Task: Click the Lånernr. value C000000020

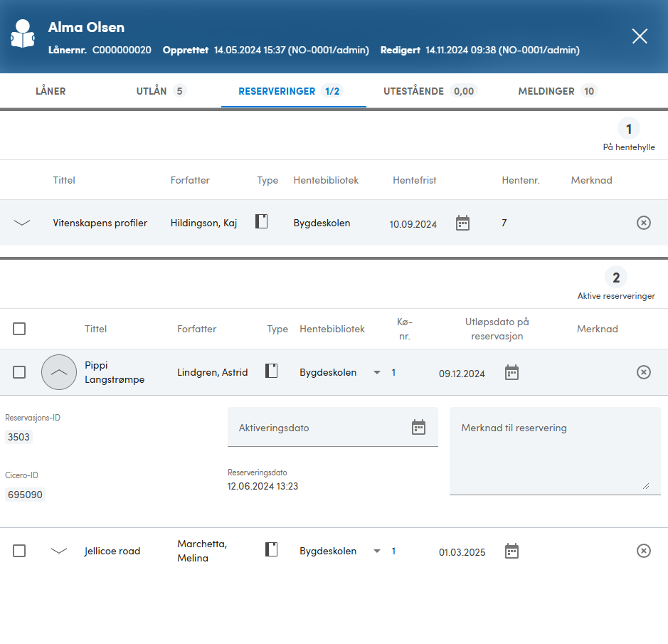Action: click(x=122, y=50)
